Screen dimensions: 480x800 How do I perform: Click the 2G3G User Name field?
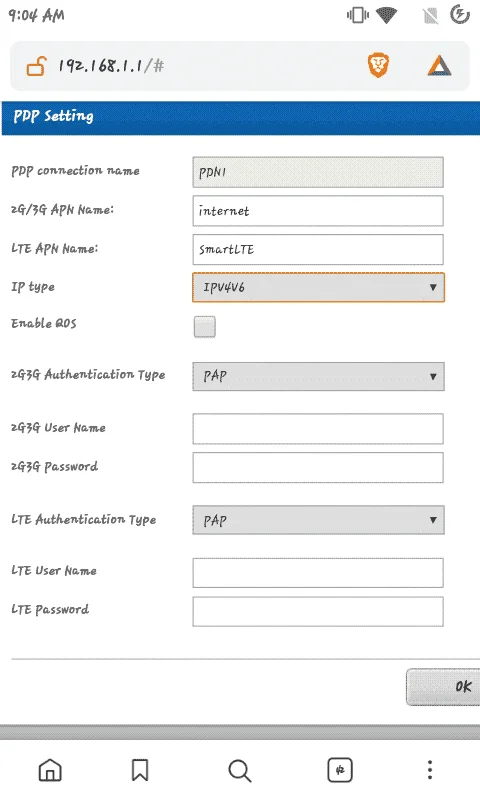coord(318,429)
